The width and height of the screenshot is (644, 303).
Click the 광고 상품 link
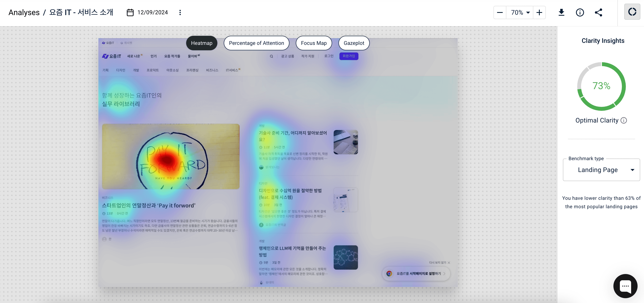point(288,56)
